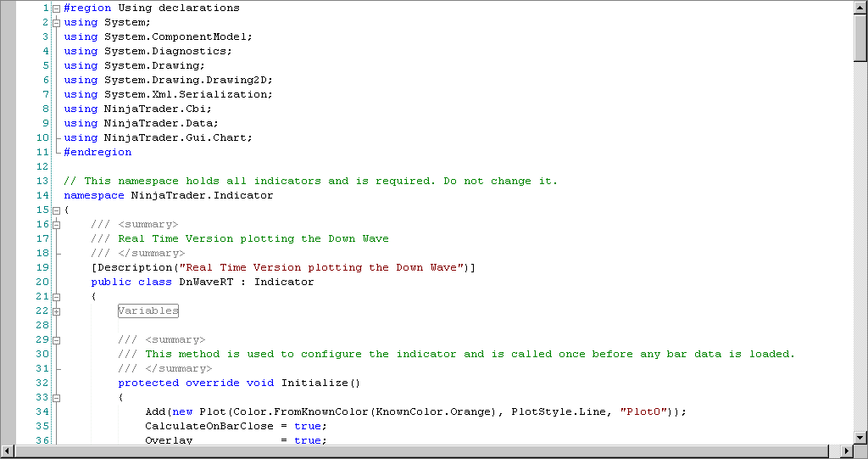Collapse the Initialize summary comment fold
Viewport: 868px width, 459px height.
tap(56, 339)
